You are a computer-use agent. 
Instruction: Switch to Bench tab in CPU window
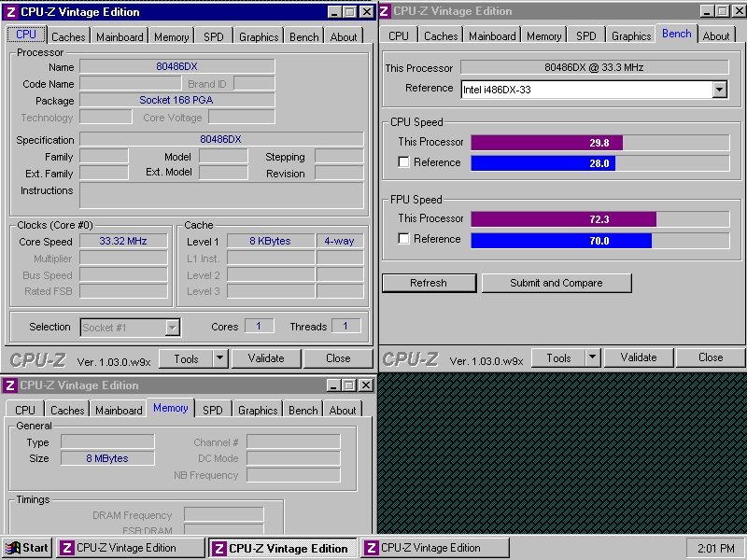304,36
